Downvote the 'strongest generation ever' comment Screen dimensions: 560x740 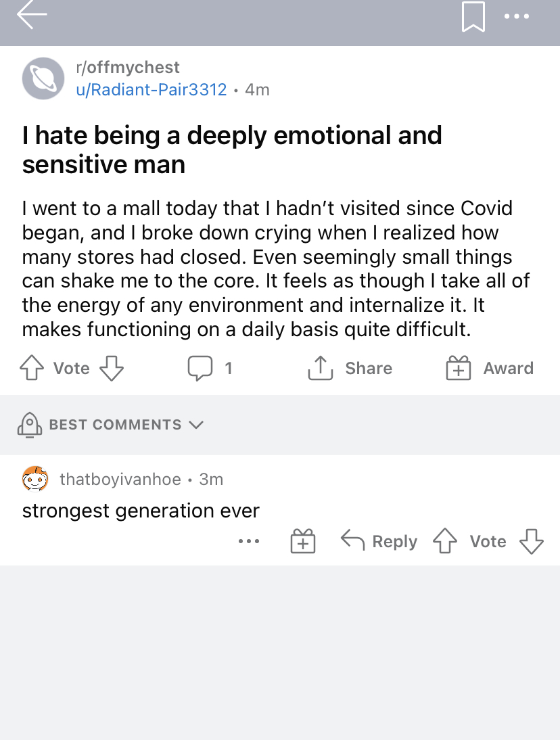[x=531, y=541]
